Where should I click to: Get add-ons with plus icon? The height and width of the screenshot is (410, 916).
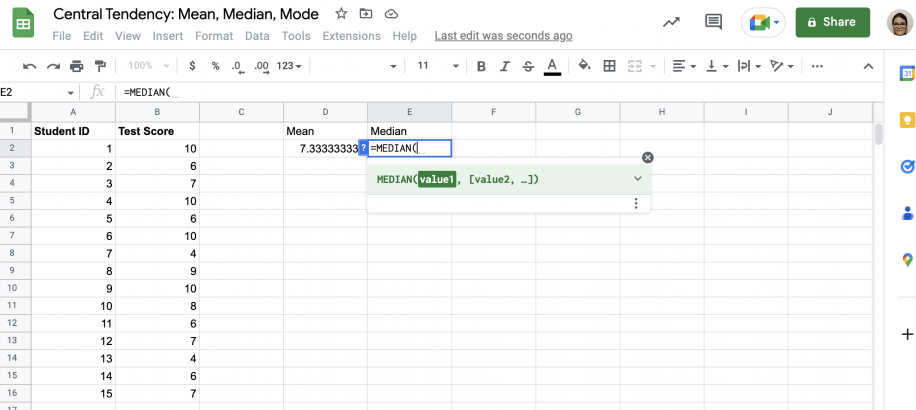pos(907,335)
